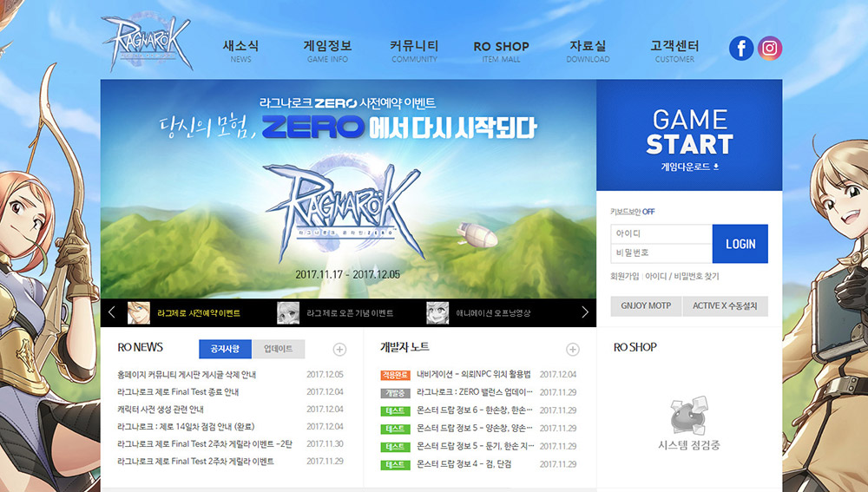Click the LOGIN button
Screen dimensions: 868x492
pos(740,244)
